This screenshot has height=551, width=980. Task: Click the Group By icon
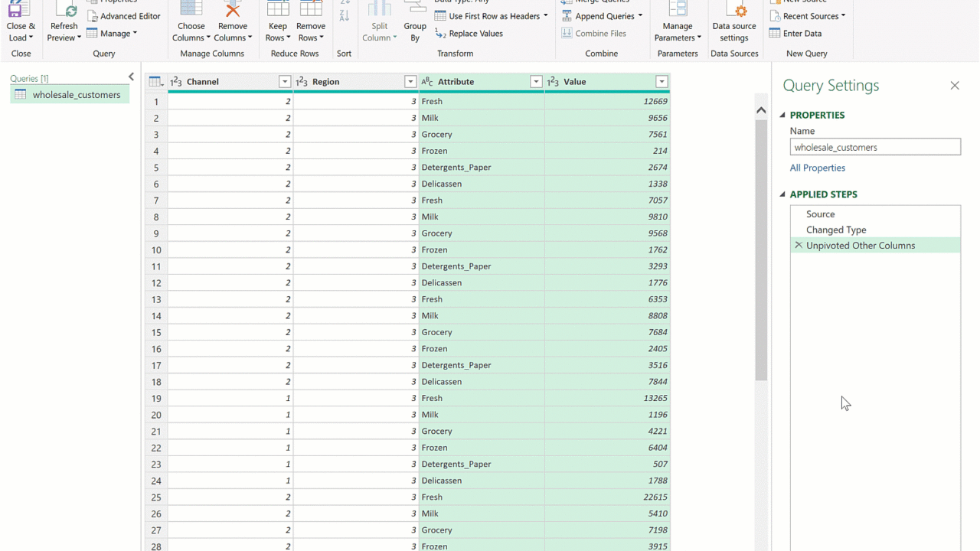[415, 11]
